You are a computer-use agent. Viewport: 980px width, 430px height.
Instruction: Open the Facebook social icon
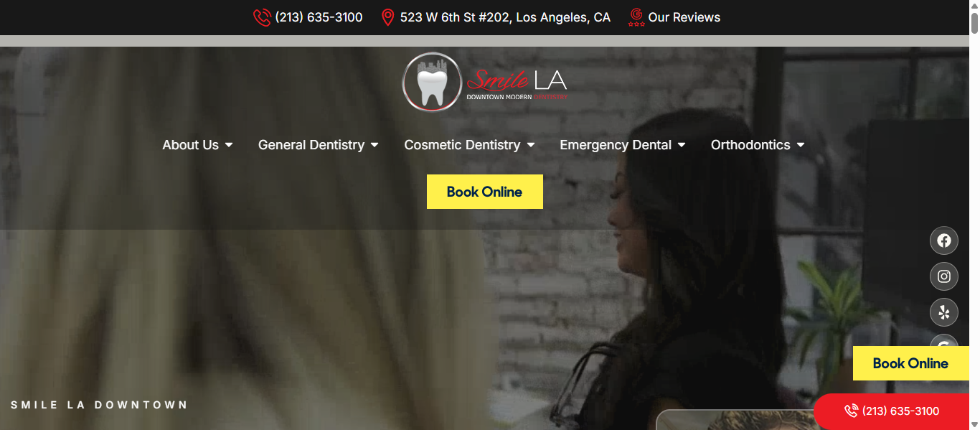tap(944, 240)
